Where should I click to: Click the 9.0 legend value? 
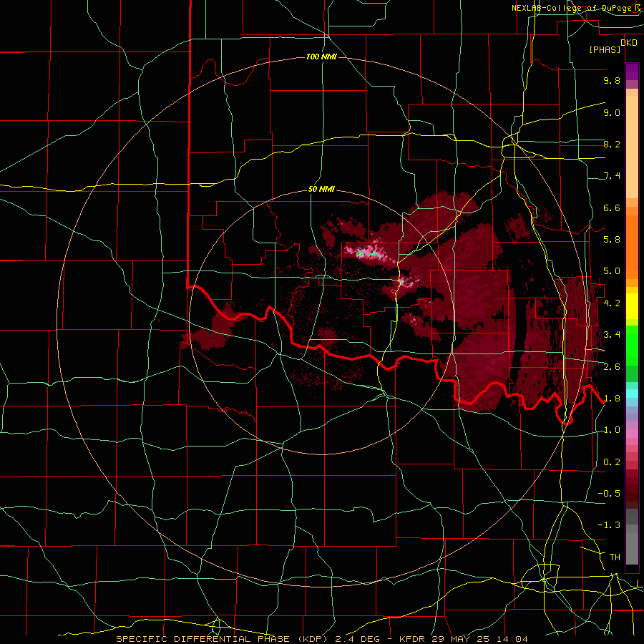(x=612, y=112)
